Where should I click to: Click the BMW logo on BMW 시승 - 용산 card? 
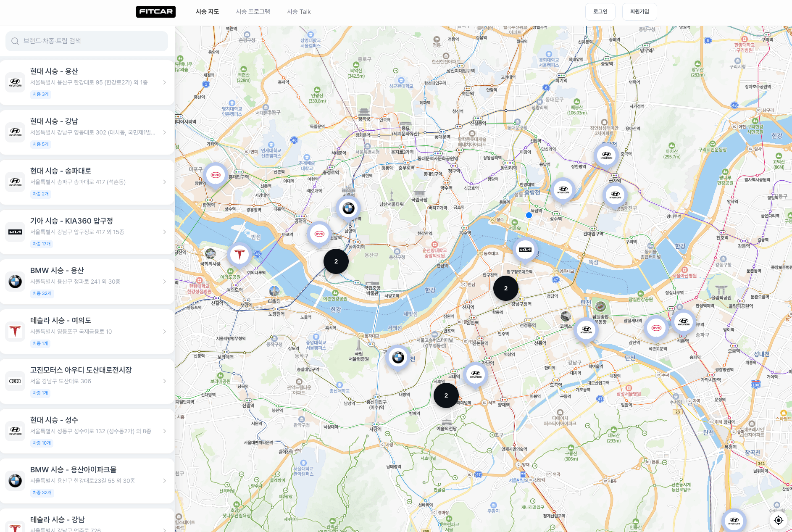click(x=15, y=282)
